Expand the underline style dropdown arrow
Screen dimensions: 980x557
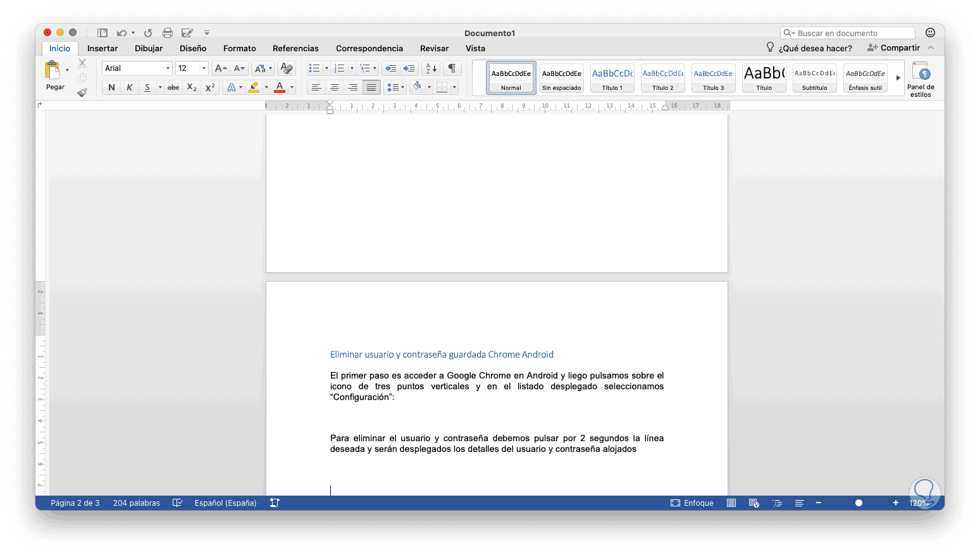coord(160,87)
